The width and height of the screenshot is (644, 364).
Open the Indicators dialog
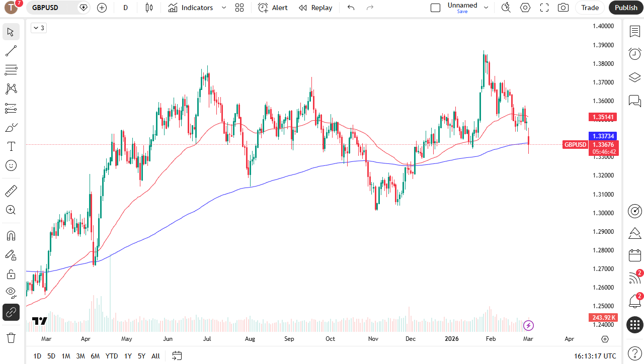[x=191, y=8]
